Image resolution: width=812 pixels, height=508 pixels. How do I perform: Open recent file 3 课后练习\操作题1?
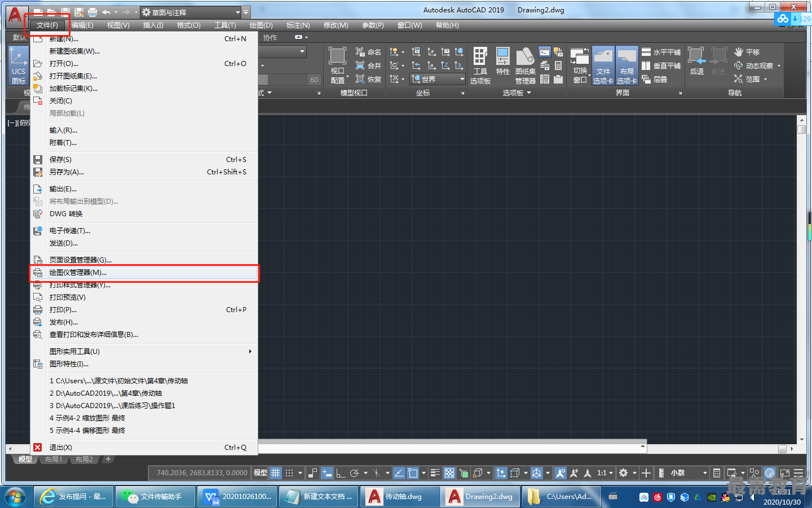[x=144, y=406]
